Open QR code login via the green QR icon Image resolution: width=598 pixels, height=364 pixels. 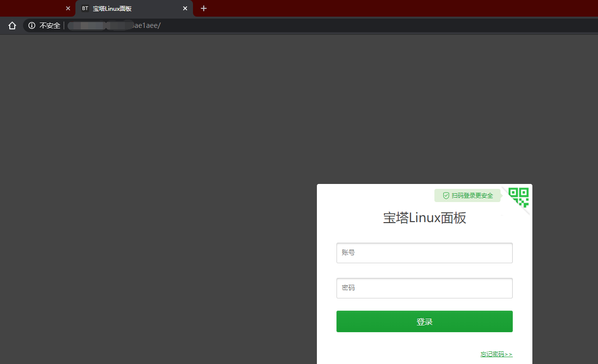click(x=519, y=197)
